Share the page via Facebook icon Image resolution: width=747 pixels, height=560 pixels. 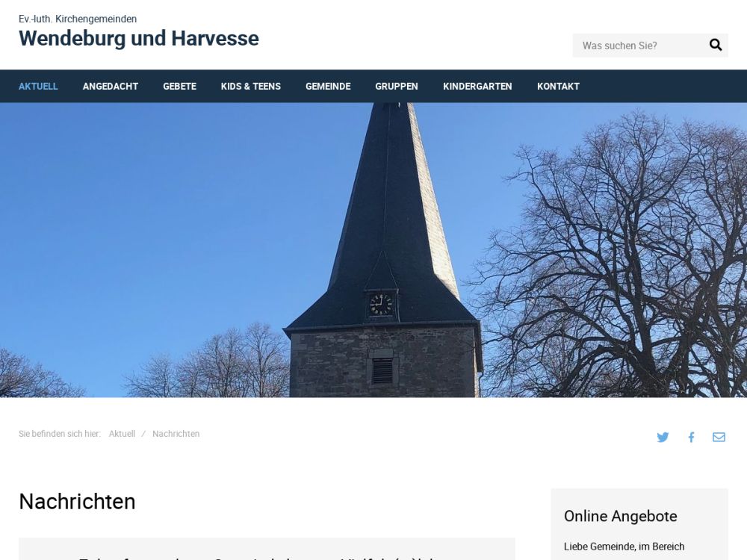pos(691,438)
